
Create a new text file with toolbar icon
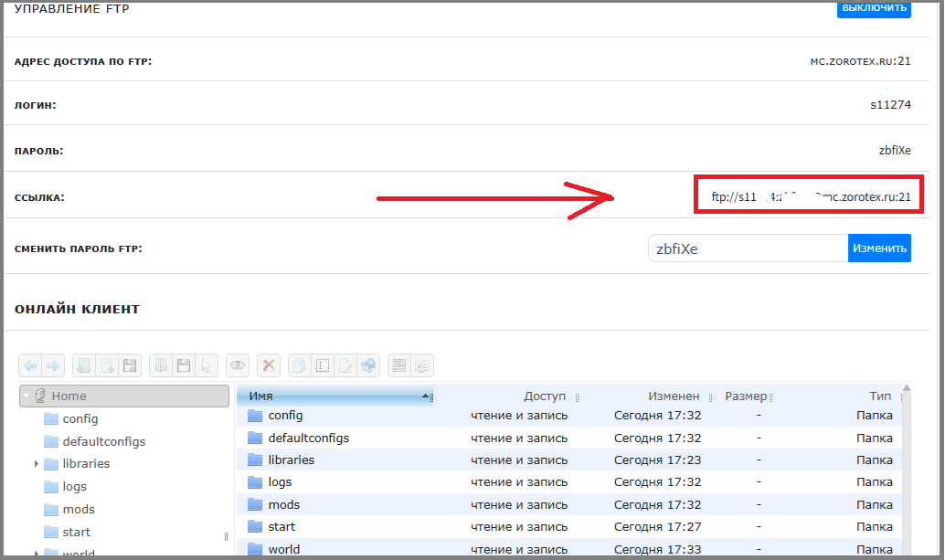click(x=107, y=365)
